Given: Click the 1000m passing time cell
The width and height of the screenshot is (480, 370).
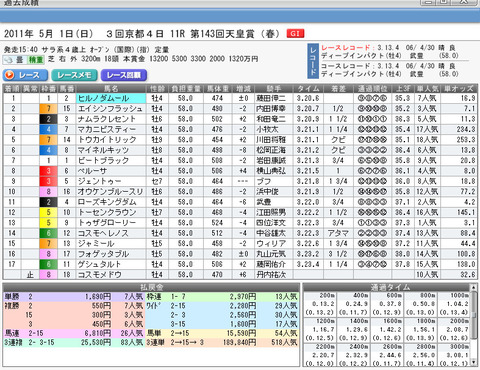Looking at the screenshot, I should tap(454, 304).
